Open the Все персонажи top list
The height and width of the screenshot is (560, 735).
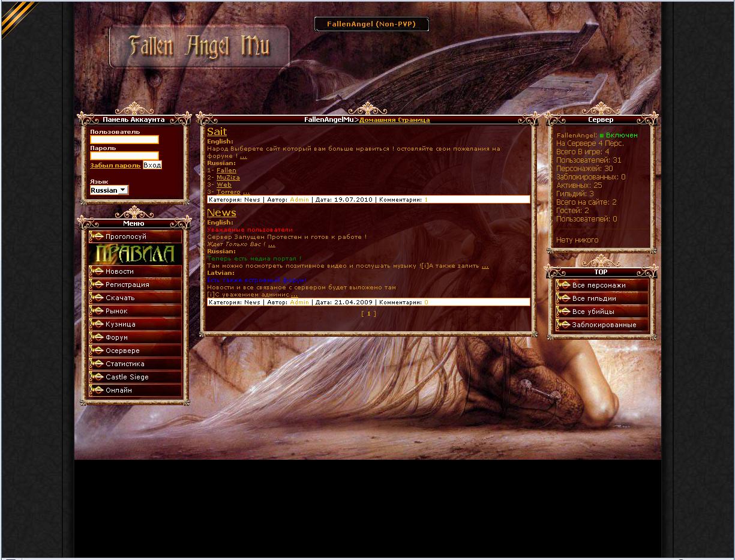pyautogui.click(x=602, y=285)
